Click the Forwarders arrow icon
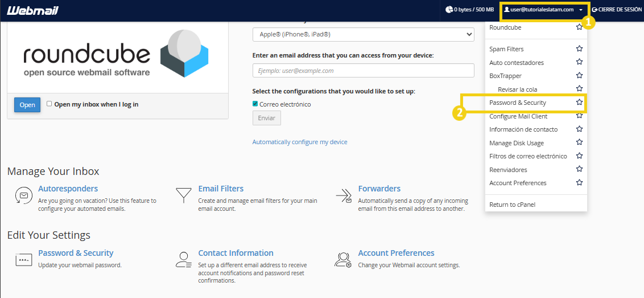The image size is (644, 298). 344,195
